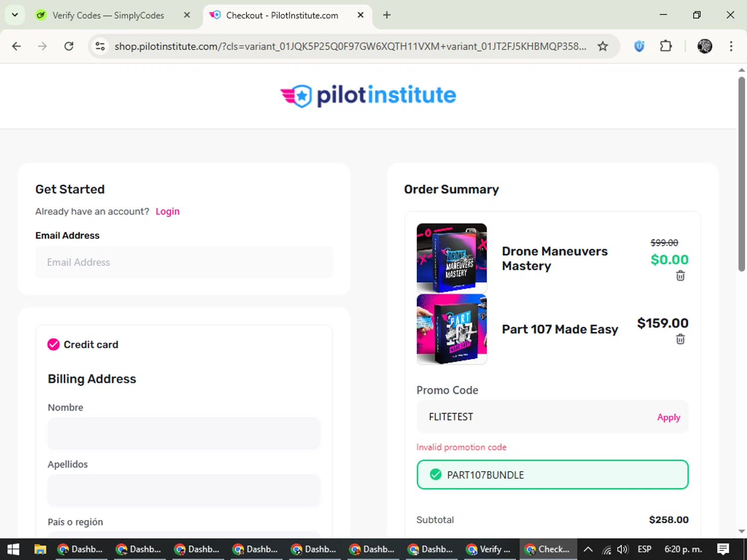Viewport: 747px width, 560px height.
Task: Reload the checkout page
Action: [69, 46]
